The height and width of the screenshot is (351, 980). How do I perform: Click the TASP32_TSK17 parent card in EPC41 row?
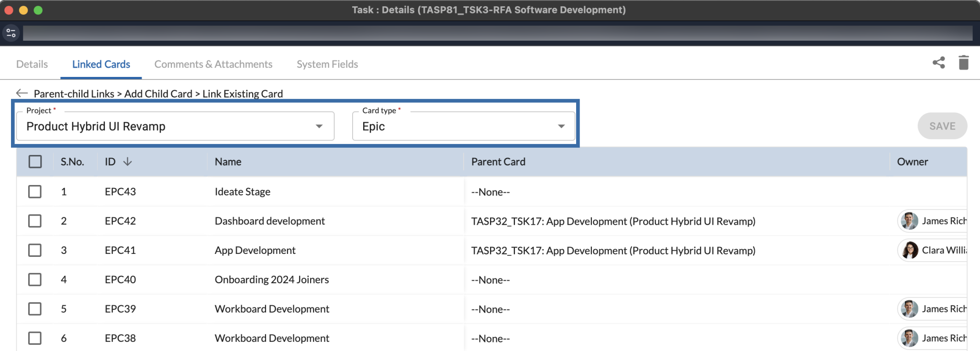[613, 250]
